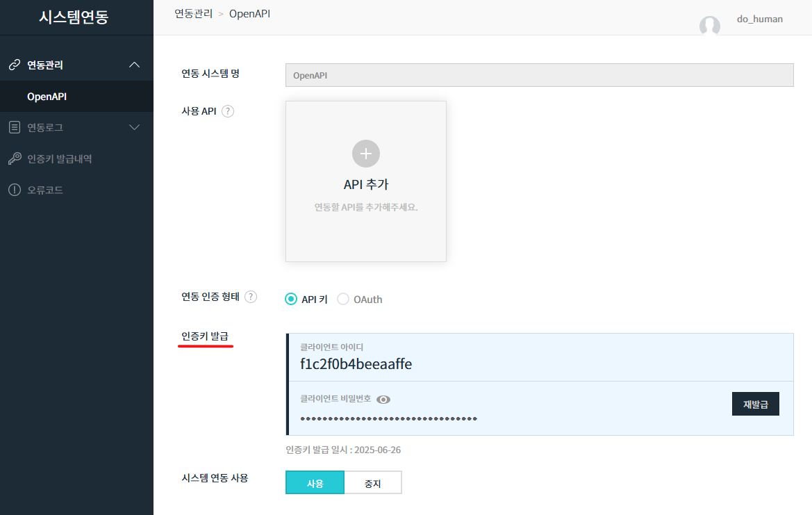
Task: Click the key icon beside 인증키 발급내역
Action: (14, 158)
